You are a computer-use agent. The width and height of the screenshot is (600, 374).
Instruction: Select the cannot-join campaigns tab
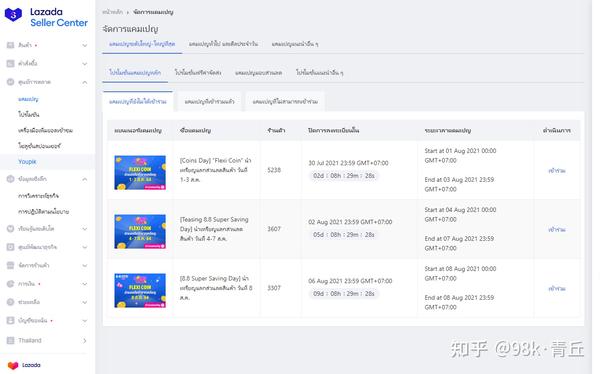[285, 101]
